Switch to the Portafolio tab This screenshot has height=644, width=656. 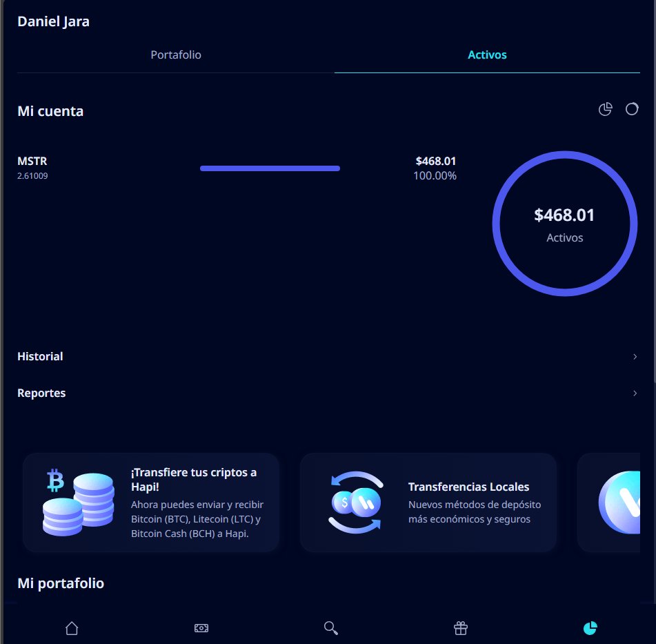point(176,55)
